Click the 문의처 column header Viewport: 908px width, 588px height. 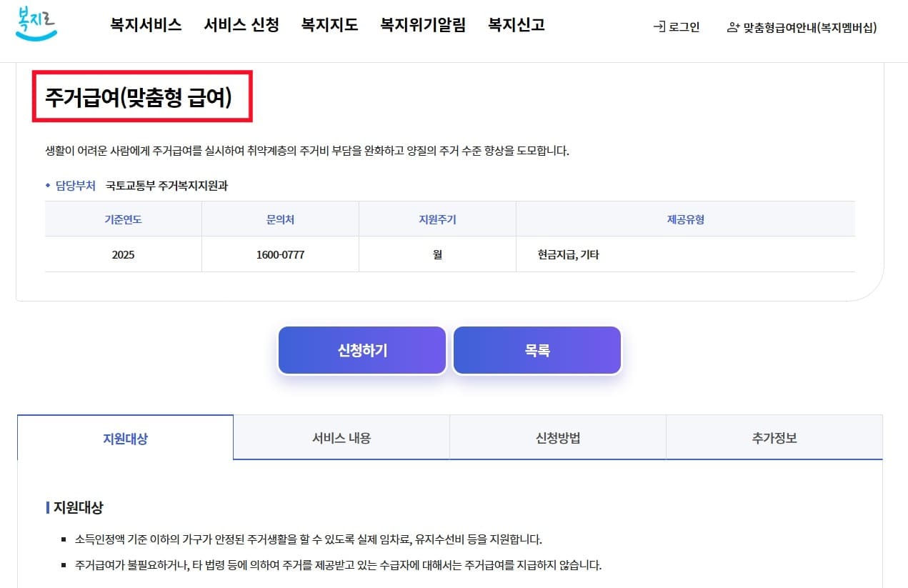(280, 219)
